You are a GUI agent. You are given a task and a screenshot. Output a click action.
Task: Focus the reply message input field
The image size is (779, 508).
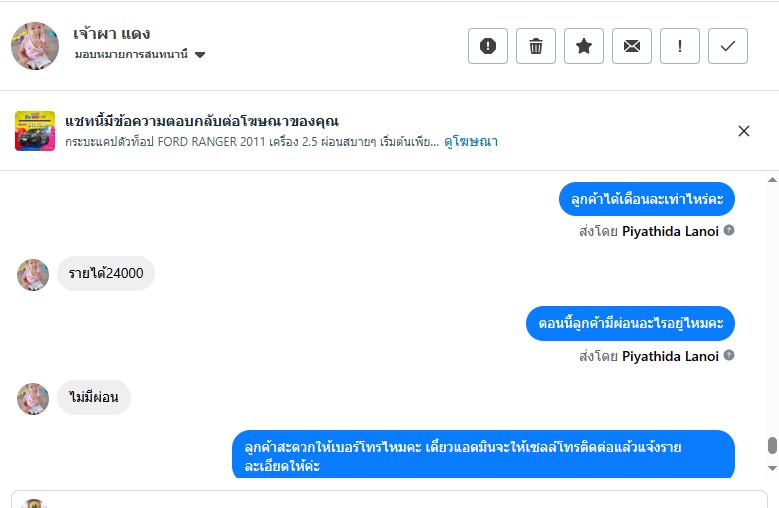(x=400, y=500)
